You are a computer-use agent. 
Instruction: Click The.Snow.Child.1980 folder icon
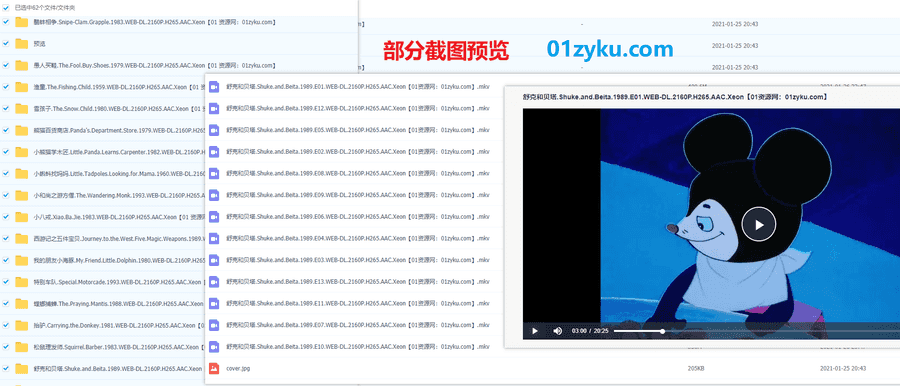click(22, 108)
